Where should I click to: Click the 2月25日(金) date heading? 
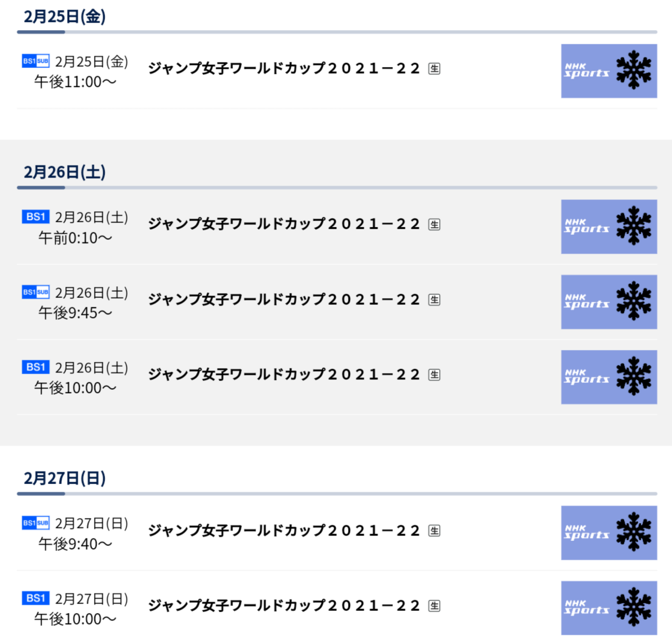click(x=64, y=17)
